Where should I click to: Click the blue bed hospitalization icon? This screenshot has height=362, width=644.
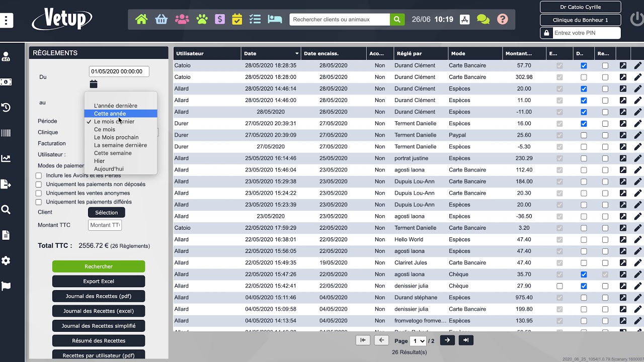[275, 20]
